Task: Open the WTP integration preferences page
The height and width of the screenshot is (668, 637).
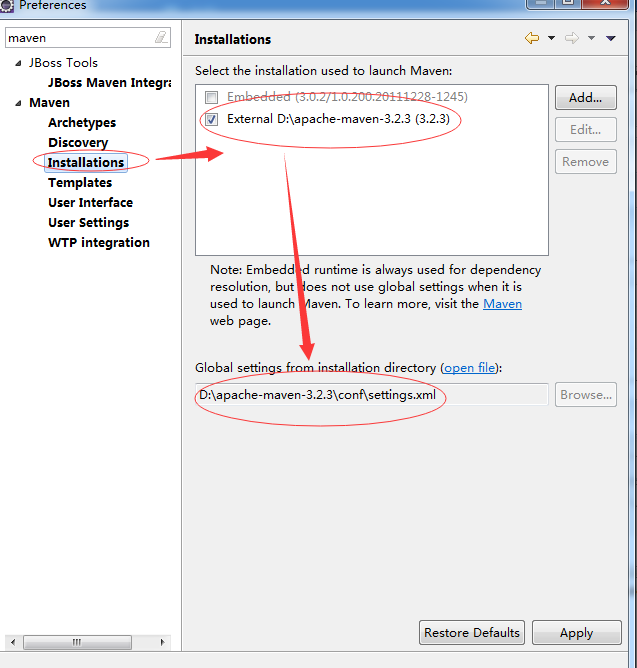Action: click(x=99, y=243)
